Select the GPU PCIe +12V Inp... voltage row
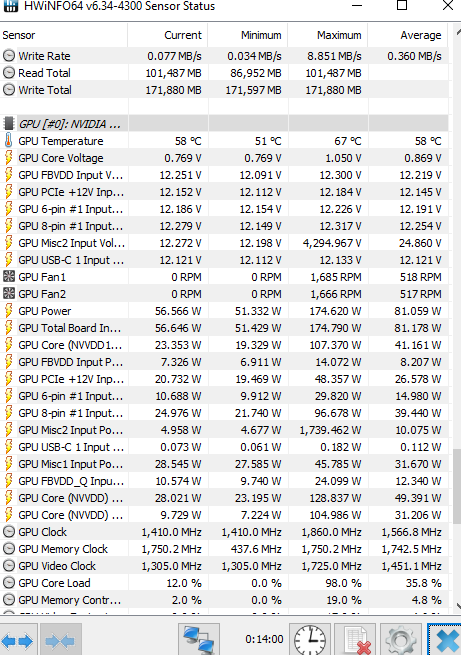Image resolution: width=461 pixels, height=655 pixels. (x=225, y=192)
